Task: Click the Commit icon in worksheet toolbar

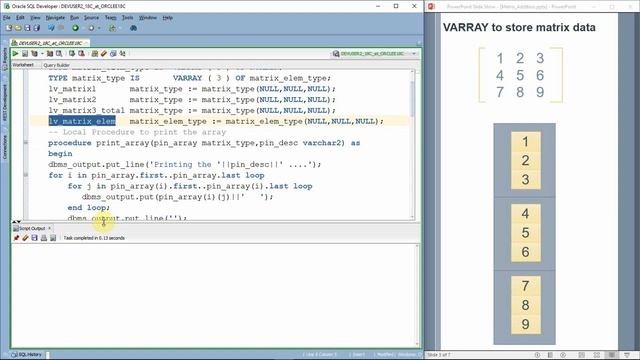Action: pyautogui.click(x=72, y=53)
